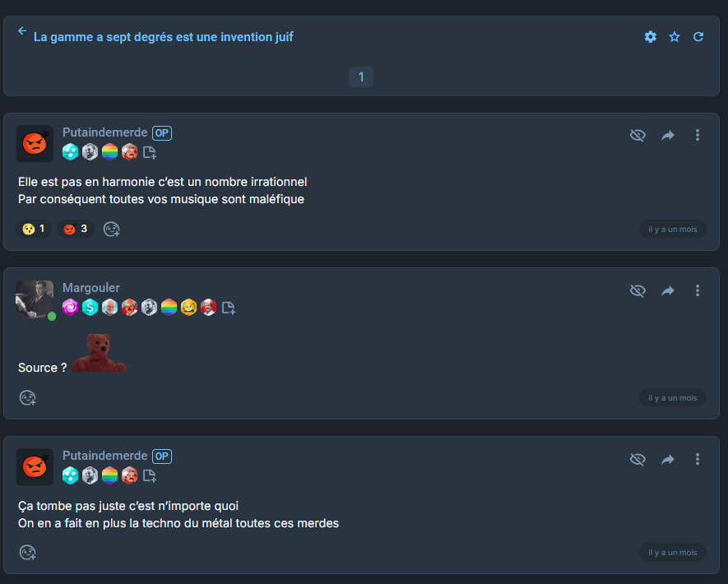This screenshot has width=728, height=584.
Task: Share the last Putaindemerde post
Action: pos(668,460)
